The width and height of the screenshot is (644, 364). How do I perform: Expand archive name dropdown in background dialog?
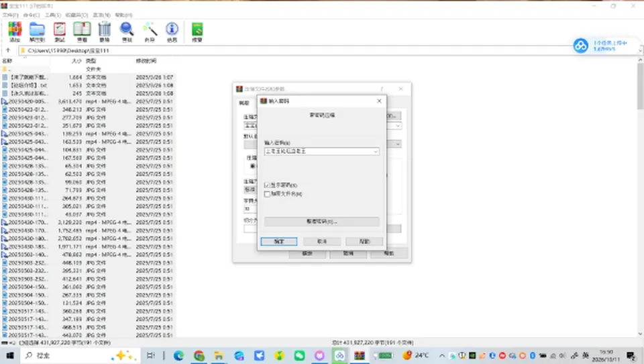click(398, 126)
